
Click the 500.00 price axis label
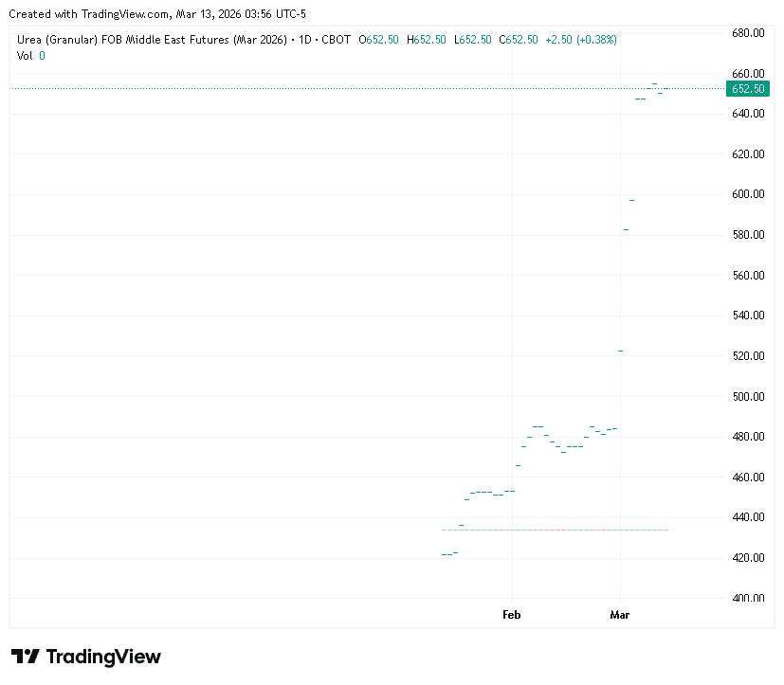point(748,396)
